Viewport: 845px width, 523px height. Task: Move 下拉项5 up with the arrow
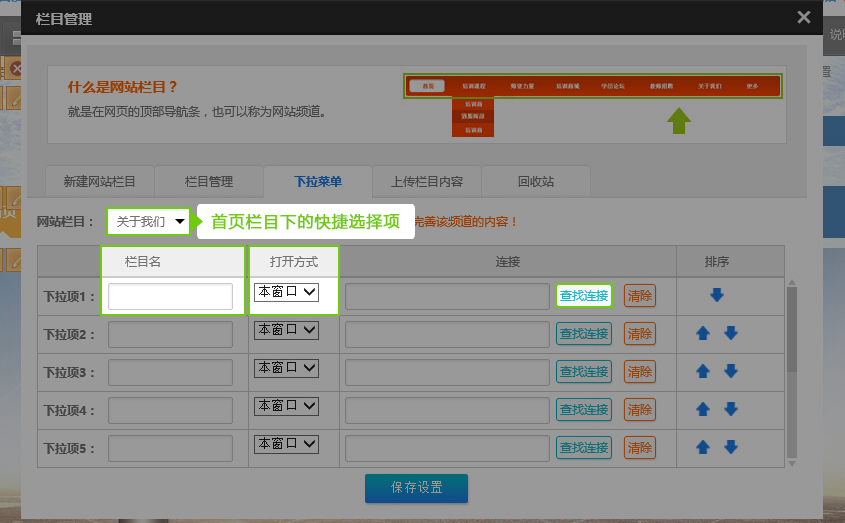pos(703,447)
